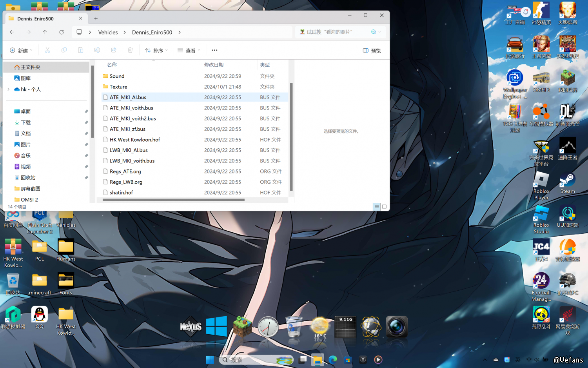Click the 新建 new button
588x368 pixels.
[21, 51]
